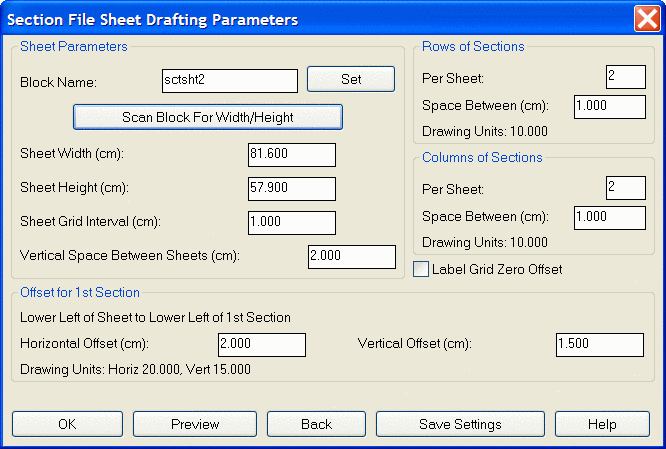Image resolution: width=666 pixels, height=449 pixels.
Task: Open the Help for this dialog
Action: tap(602, 424)
